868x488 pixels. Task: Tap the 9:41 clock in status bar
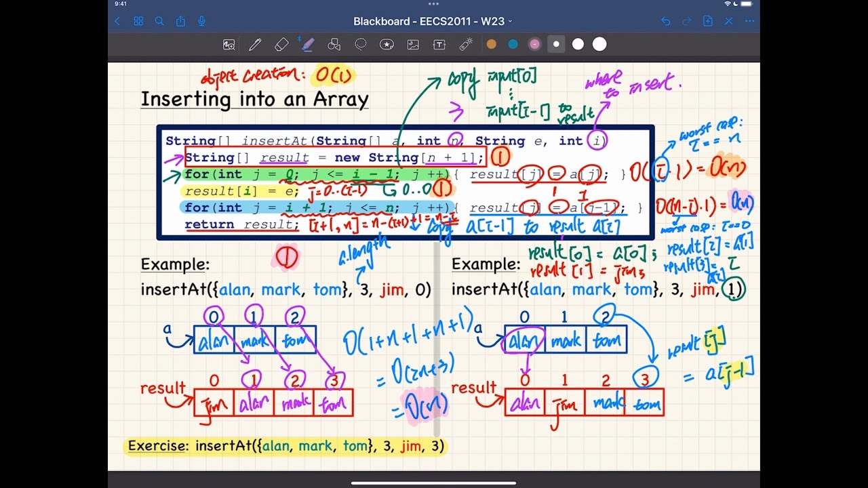(121, 4)
